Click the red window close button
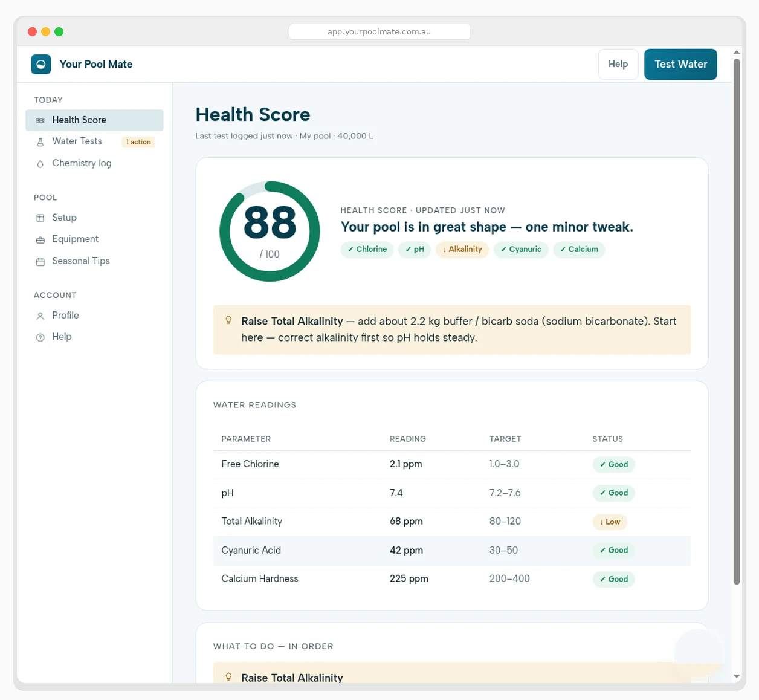759x700 pixels. pyautogui.click(x=33, y=31)
